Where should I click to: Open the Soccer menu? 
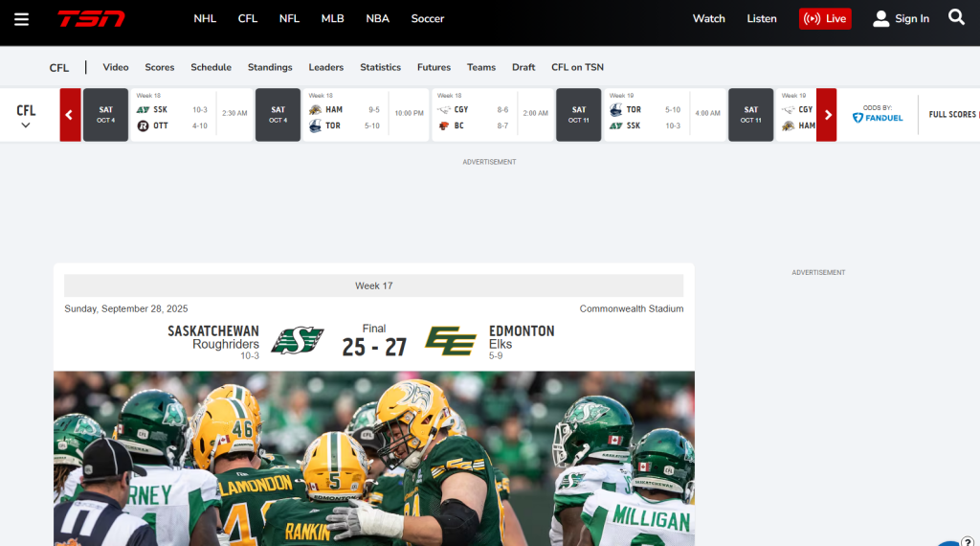(x=428, y=19)
